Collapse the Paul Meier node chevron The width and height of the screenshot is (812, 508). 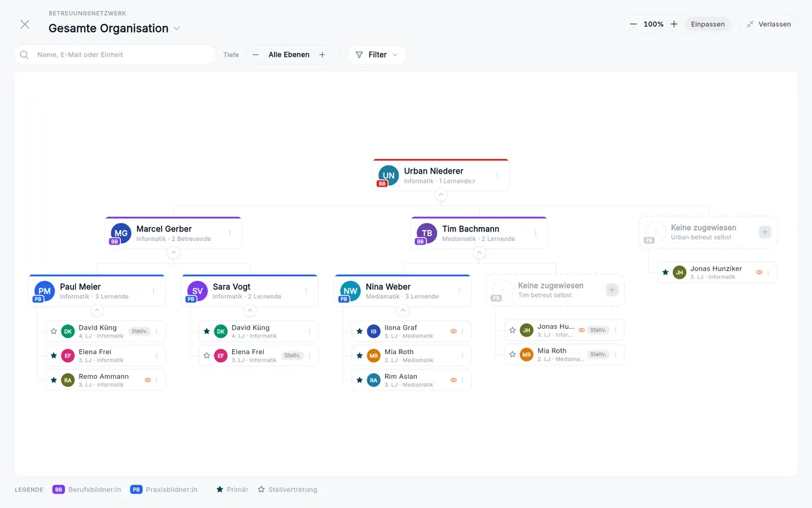pyautogui.click(x=97, y=311)
